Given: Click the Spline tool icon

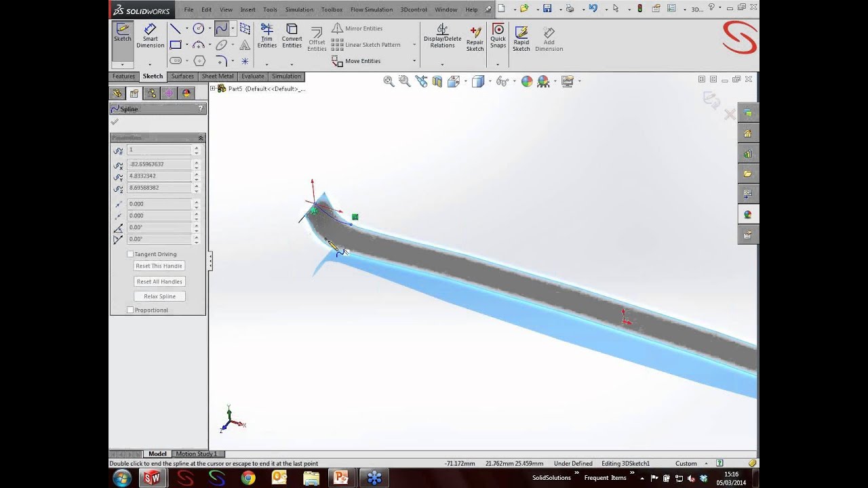Looking at the screenshot, I should (221, 28).
